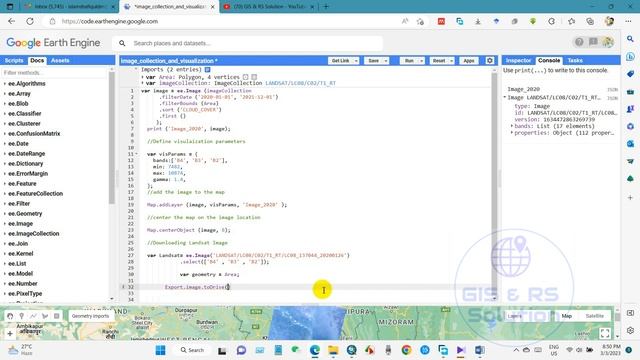This screenshot has height=360, width=640.
Task: Expand the bands list in the console
Action: [512, 126]
